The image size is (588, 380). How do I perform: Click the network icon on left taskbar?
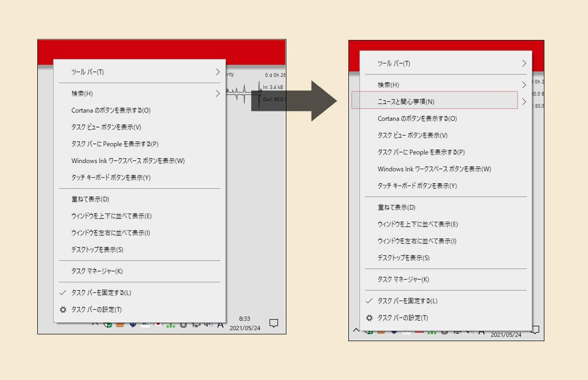196,325
